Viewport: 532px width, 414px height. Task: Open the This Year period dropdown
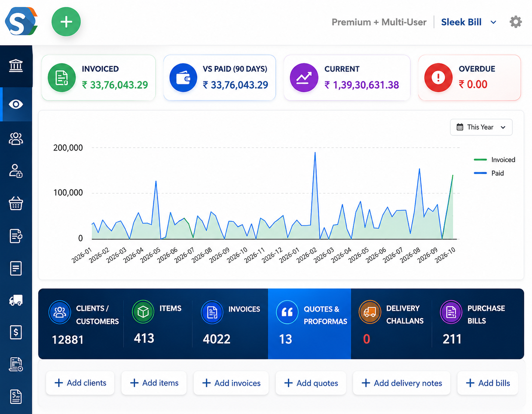click(x=481, y=127)
